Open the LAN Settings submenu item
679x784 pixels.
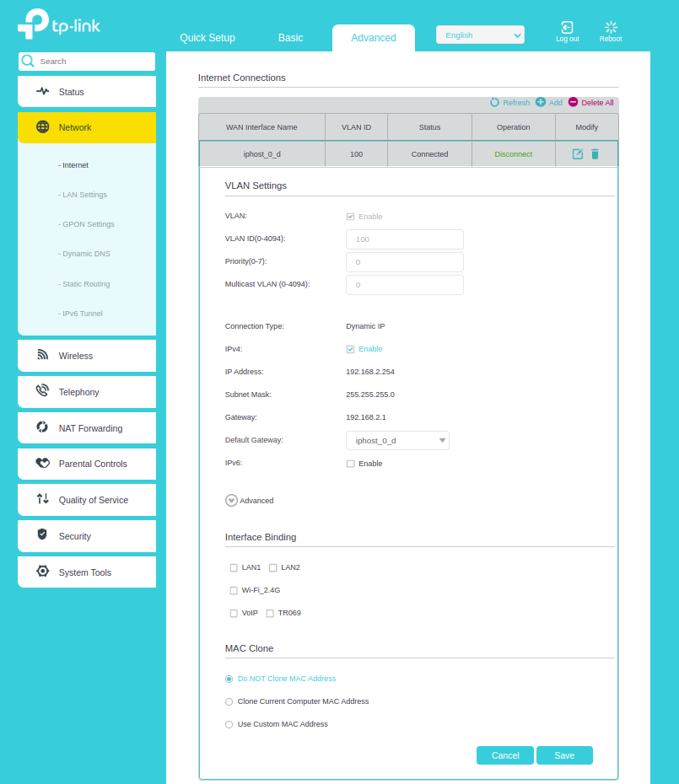pyautogui.click(x=84, y=195)
